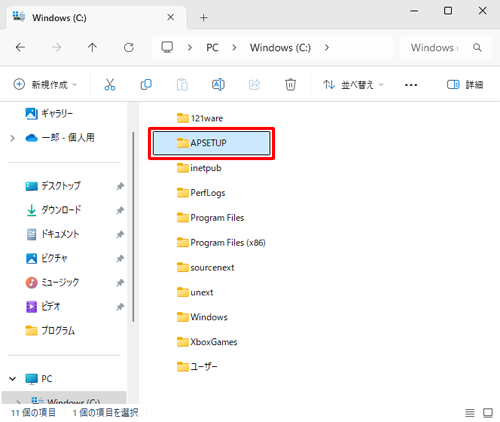Click the Share icon in toolbar

click(x=254, y=85)
